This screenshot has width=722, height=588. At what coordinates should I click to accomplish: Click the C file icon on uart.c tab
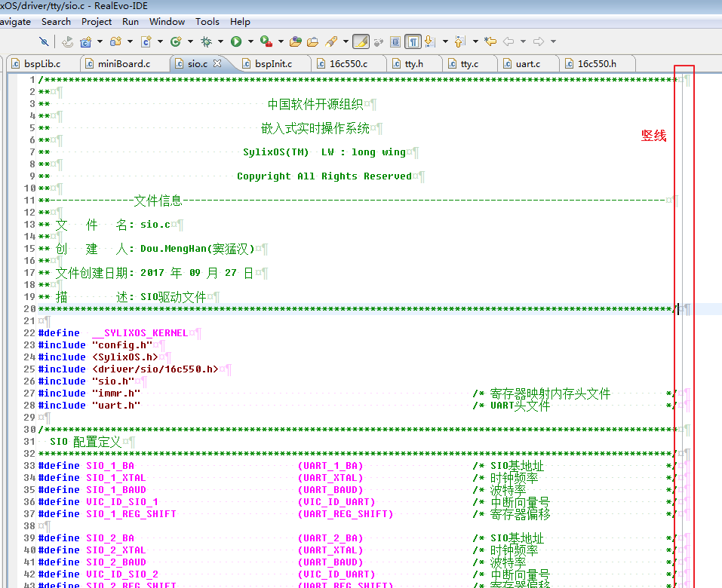508,64
